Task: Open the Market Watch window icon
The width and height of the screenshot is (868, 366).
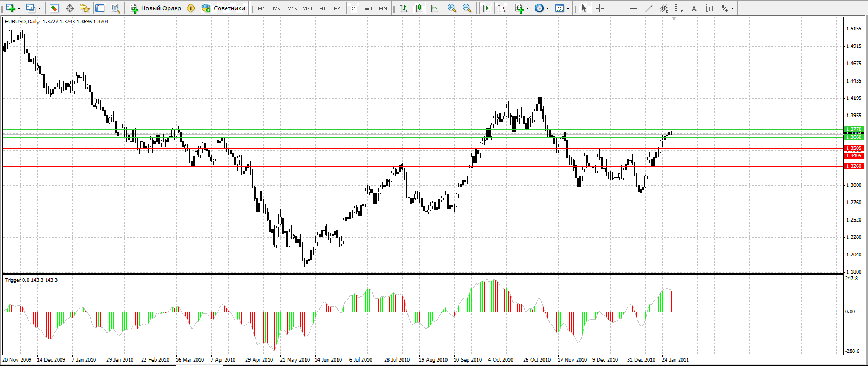Action: (54, 8)
